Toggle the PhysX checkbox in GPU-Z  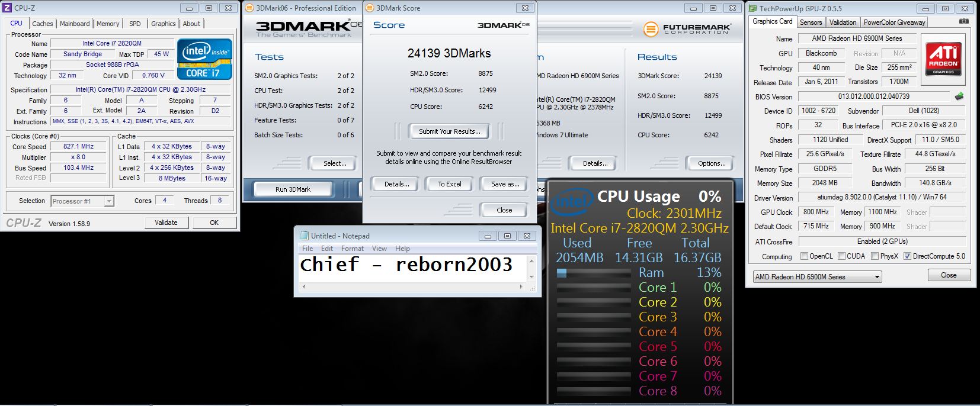(x=875, y=256)
